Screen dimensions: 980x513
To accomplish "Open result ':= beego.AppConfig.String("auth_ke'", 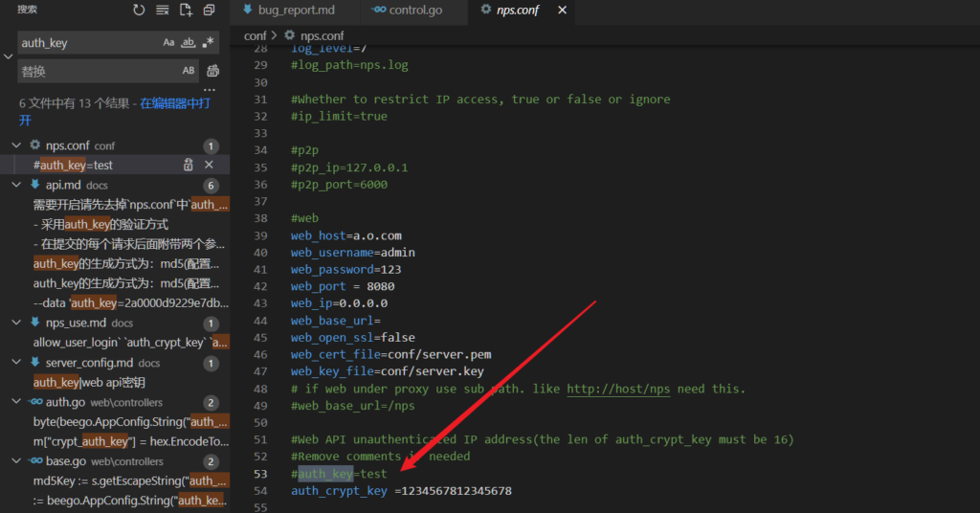I will [x=130, y=501].
